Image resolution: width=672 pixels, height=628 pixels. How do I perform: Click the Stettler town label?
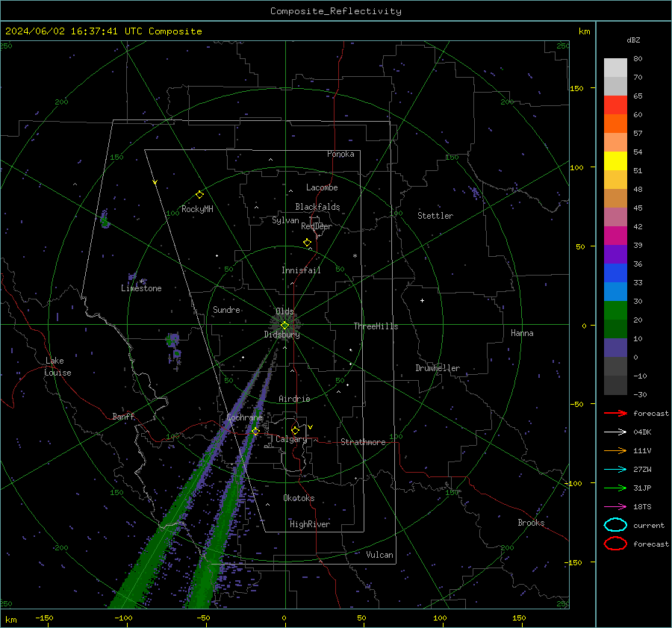tap(435, 216)
